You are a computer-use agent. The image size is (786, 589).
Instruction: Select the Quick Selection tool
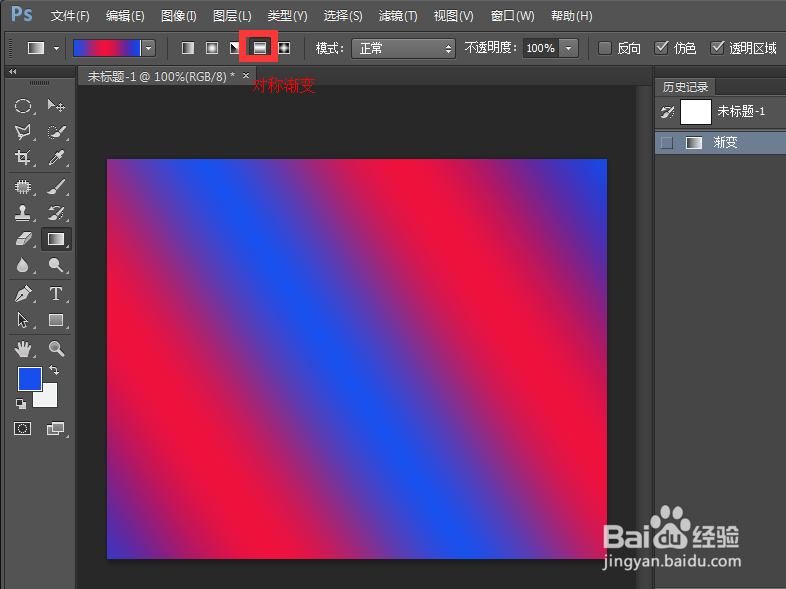(x=56, y=132)
